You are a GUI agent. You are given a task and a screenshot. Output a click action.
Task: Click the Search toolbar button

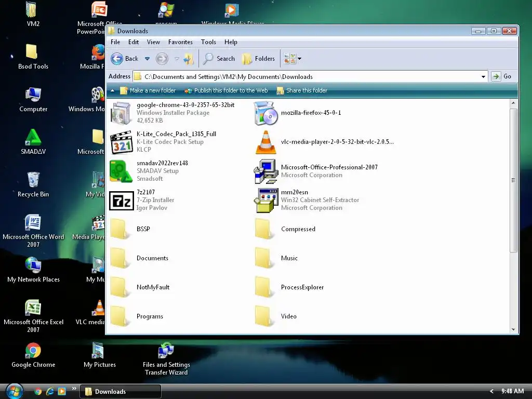tap(219, 59)
